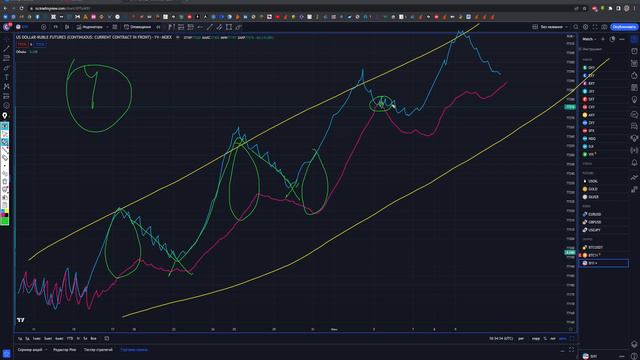Select the Объём volume indicator legend
640x360 pixels.
click(21, 52)
